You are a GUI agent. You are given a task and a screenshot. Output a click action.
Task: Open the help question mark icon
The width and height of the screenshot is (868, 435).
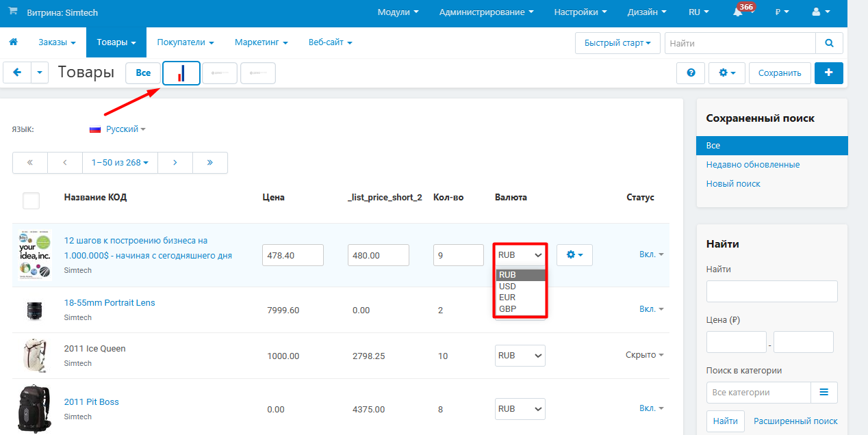691,73
